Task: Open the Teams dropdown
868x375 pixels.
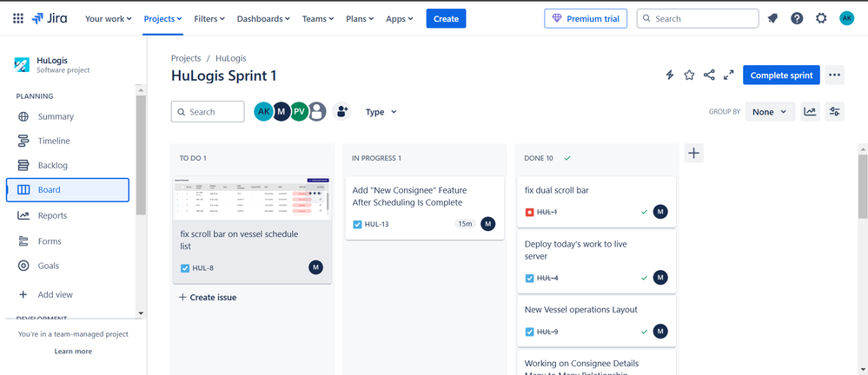Action: 318,18
